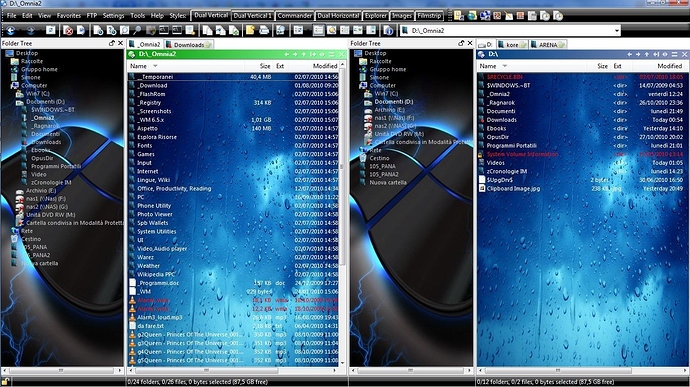The image size is (690, 387).
Task: Toggle left Folder Tree lock icon
Action: click(111, 43)
